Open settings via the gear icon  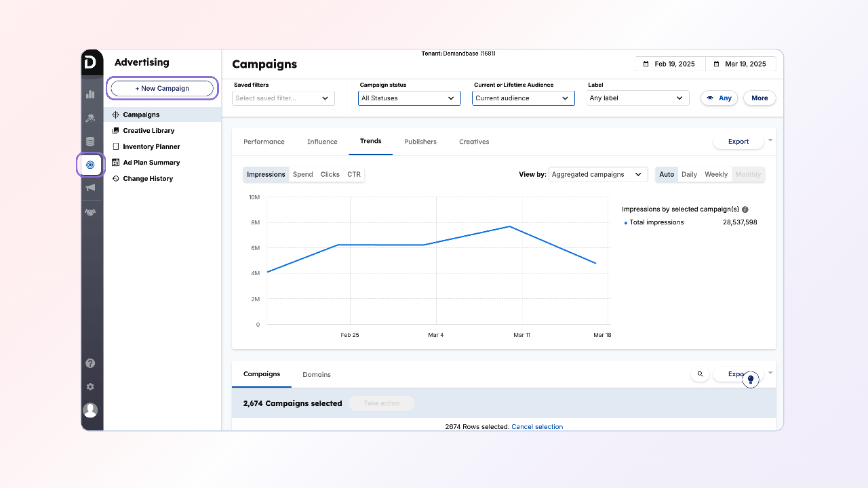tap(90, 386)
